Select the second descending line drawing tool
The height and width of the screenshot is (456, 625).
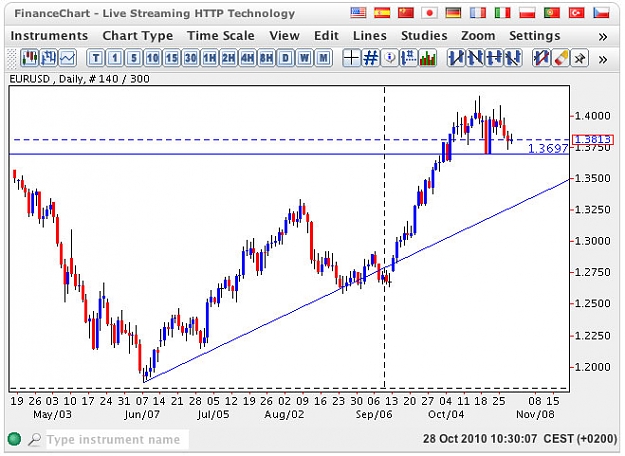click(475, 58)
